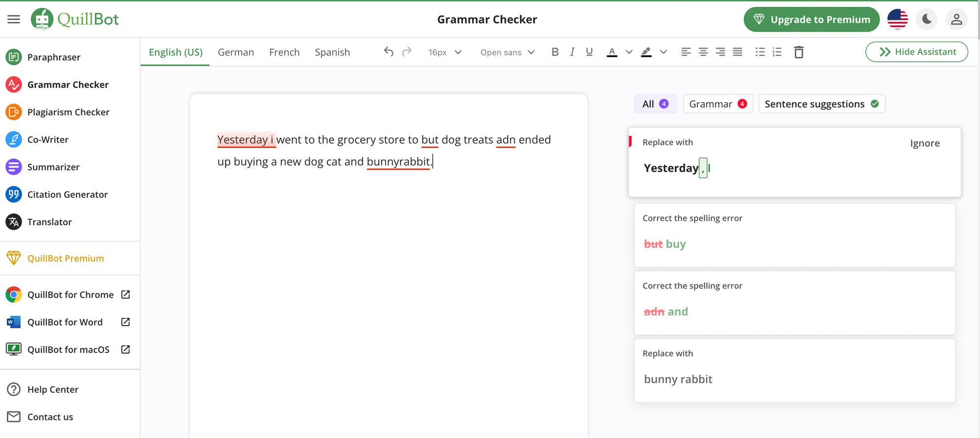Expand the highlight color picker arrow
This screenshot has width=980, height=438.
tap(663, 52)
